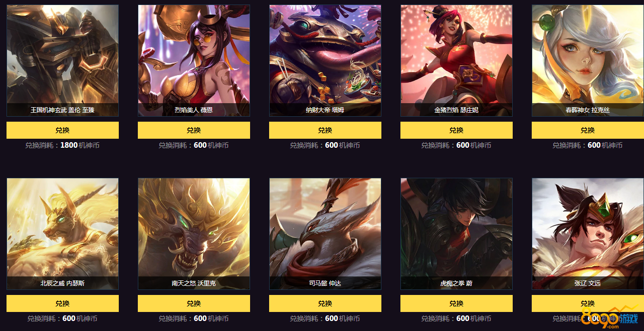Click 兑换 below 金猪烈焰 瑟庄妮

point(457,130)
